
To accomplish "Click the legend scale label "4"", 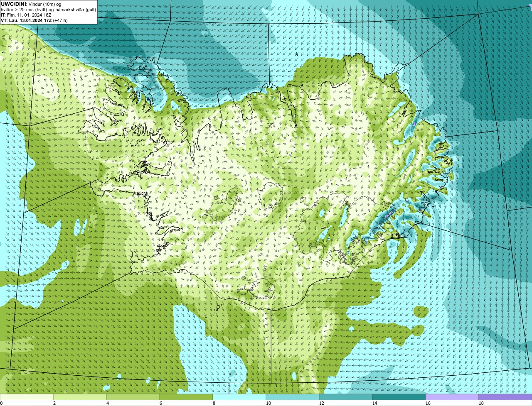I will [x=108, y=403].
